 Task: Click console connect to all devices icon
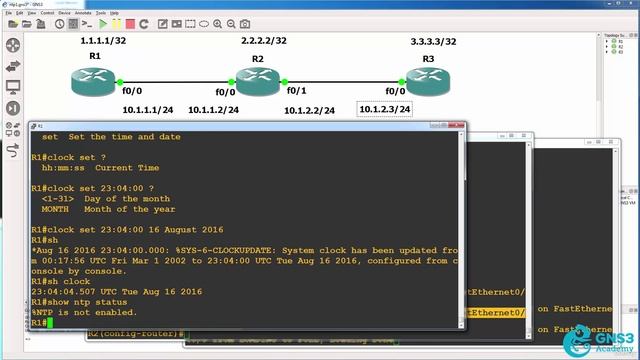coord(87,24)
